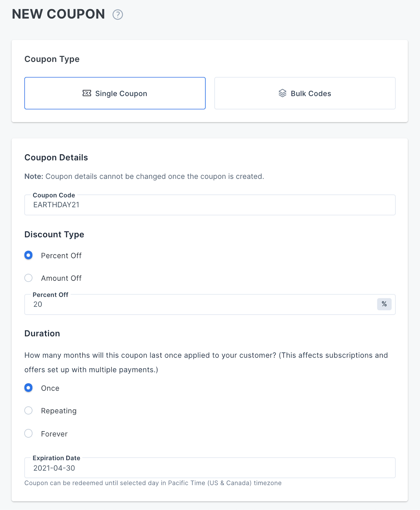Click the layers icon on Bulk Codes

tap(283, 93)
